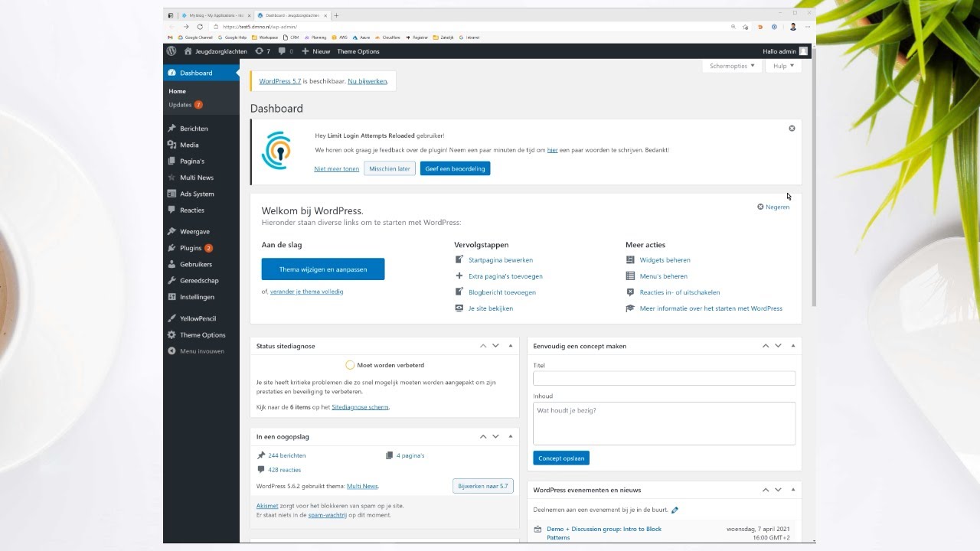Click Niet meer tonen link
Viewport: 980px width, 551px height.
[x=336, y=168]
